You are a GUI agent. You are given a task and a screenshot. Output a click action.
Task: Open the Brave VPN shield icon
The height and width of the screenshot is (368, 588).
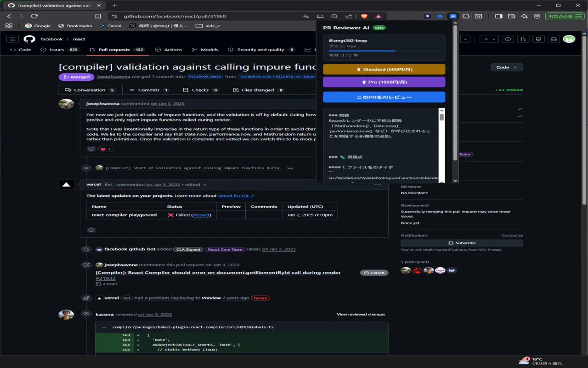point(537,16)
